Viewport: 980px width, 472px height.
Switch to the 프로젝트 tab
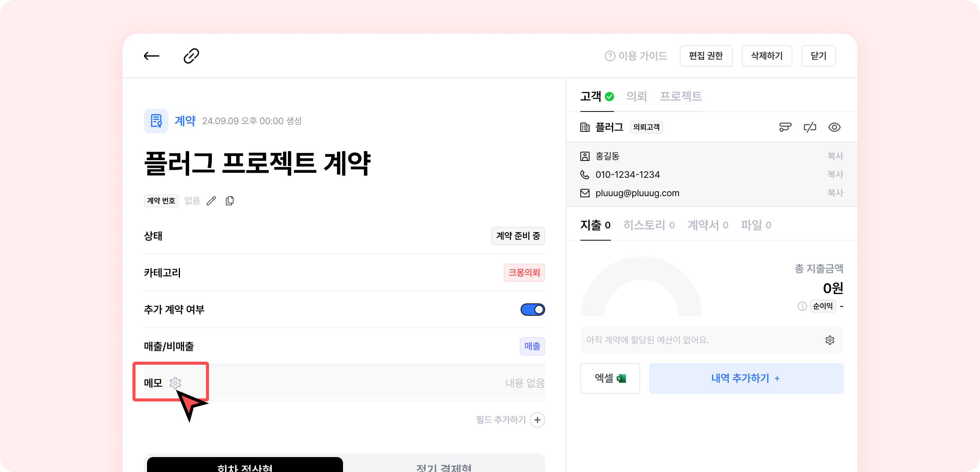[681, 96]
